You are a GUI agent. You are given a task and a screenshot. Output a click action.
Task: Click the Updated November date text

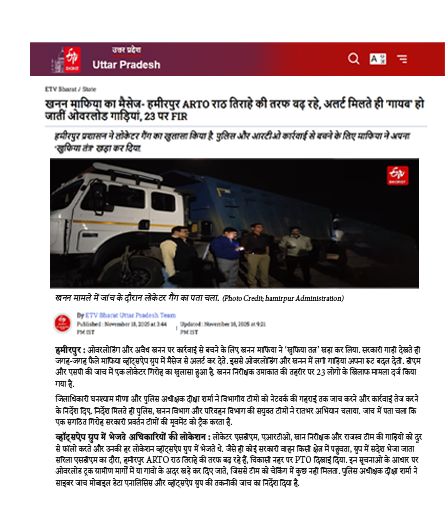(x=223, y=328)
